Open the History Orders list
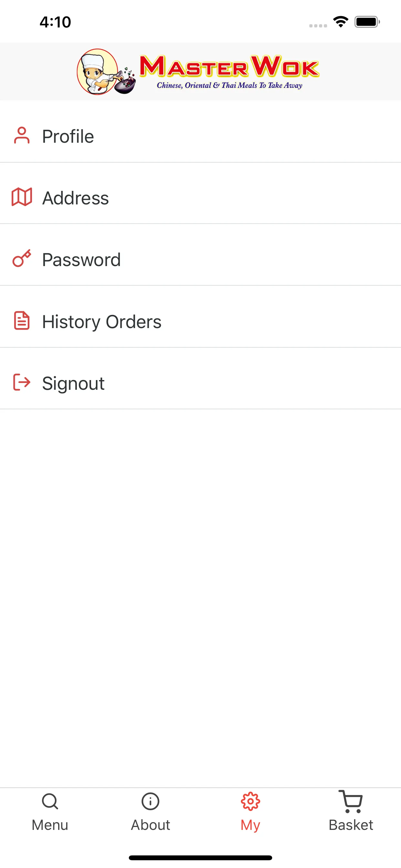 click(102, 322)
